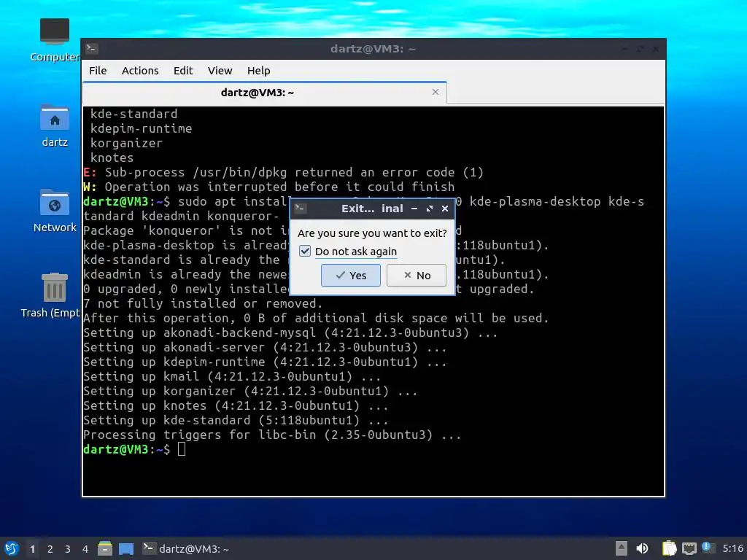Open the removable media eject tray icon
This screenshot has width=747, height=560.
click(x=622, y=548)
